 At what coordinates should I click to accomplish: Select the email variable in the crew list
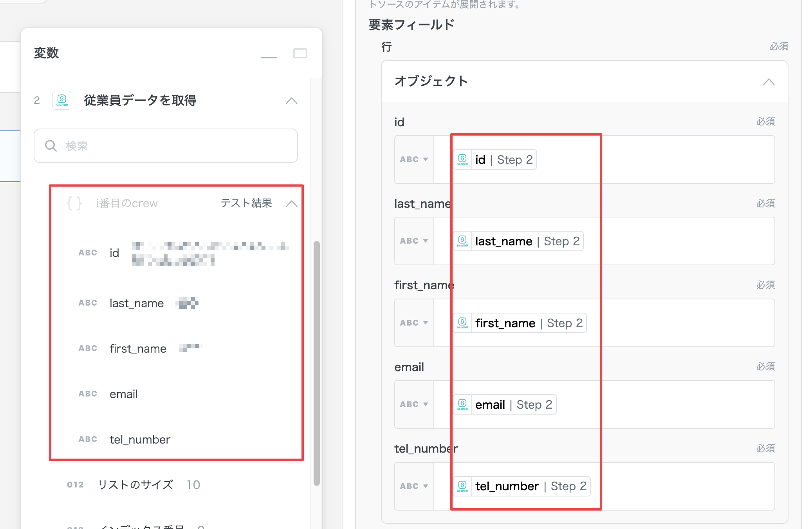124,394
